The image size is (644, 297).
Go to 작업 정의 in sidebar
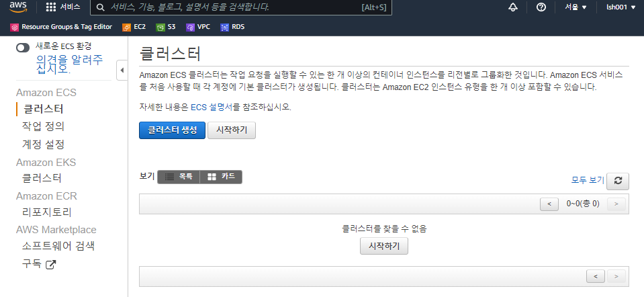coord(43,126)
